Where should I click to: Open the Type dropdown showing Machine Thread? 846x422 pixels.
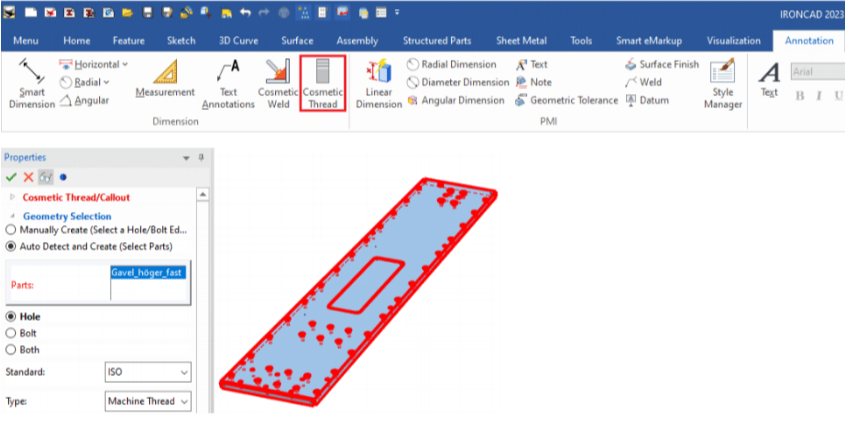(x=147, y=401)
